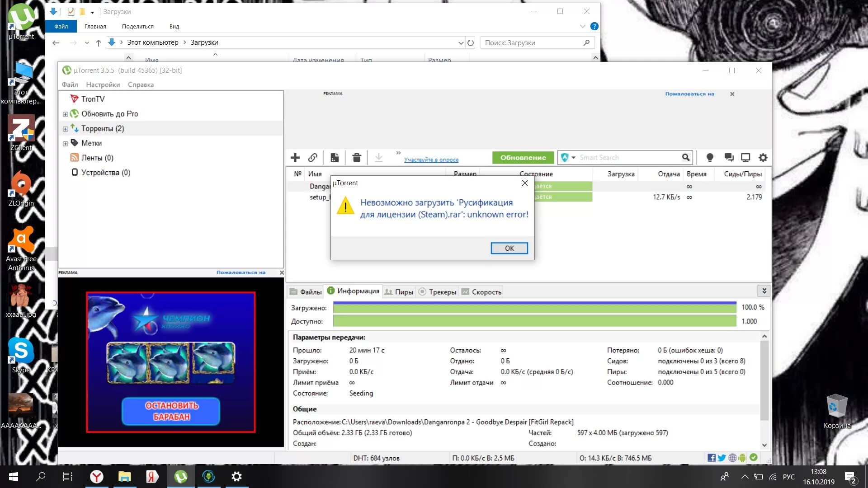Open the chat bubbles icon
868x488 pixels.
pos(729,157)
